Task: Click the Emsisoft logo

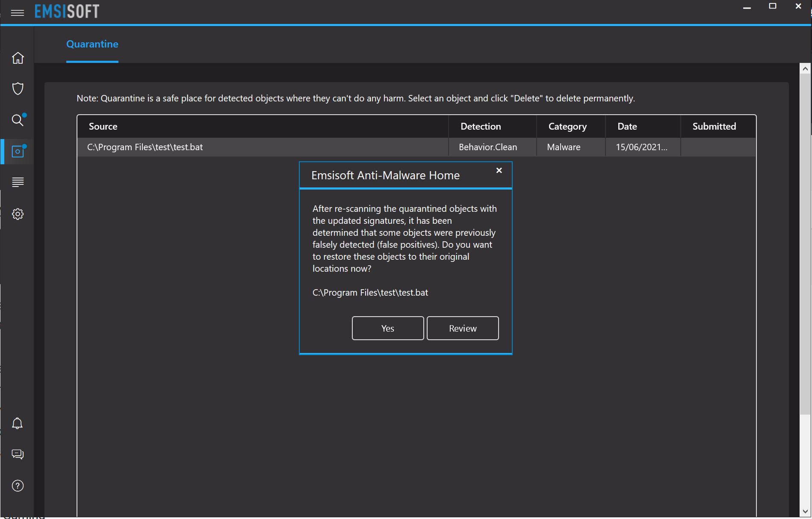Action: [67, 12]
